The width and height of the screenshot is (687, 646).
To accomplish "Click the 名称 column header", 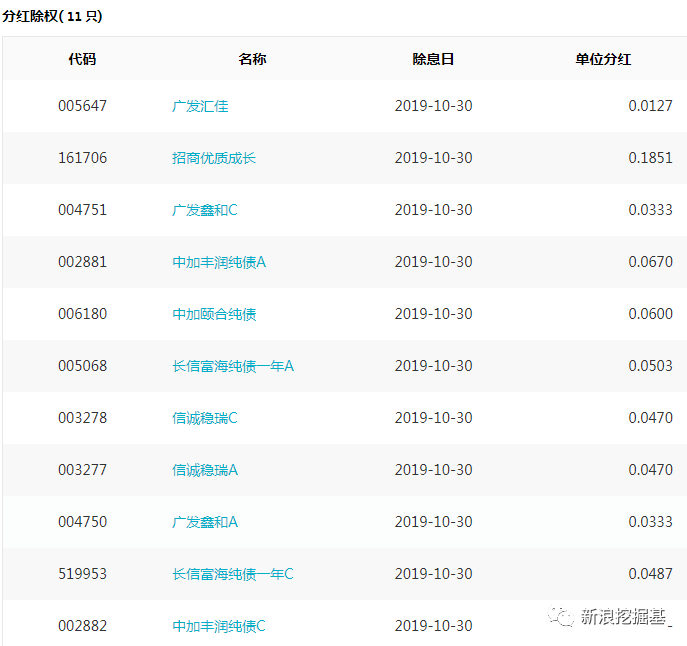I will [252, 59].
